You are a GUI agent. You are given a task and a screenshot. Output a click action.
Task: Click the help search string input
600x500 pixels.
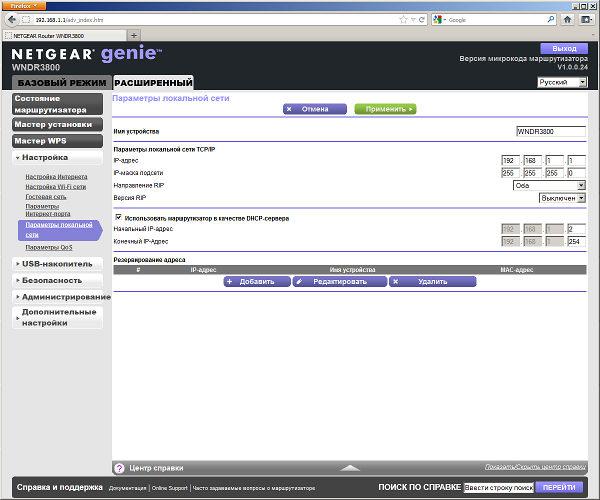tap(498, 487)
